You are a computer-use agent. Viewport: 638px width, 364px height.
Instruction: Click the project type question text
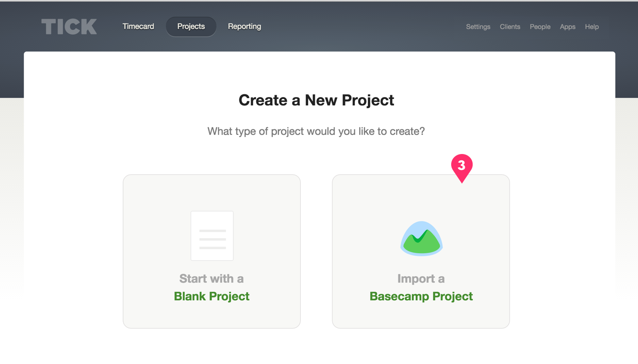(x=316, y=131)
